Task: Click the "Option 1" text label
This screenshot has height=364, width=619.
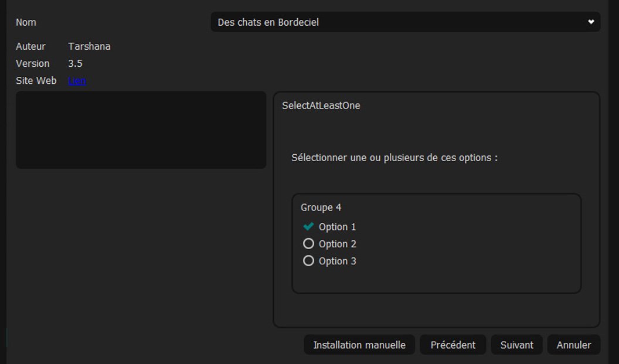Action: (338, 227)
